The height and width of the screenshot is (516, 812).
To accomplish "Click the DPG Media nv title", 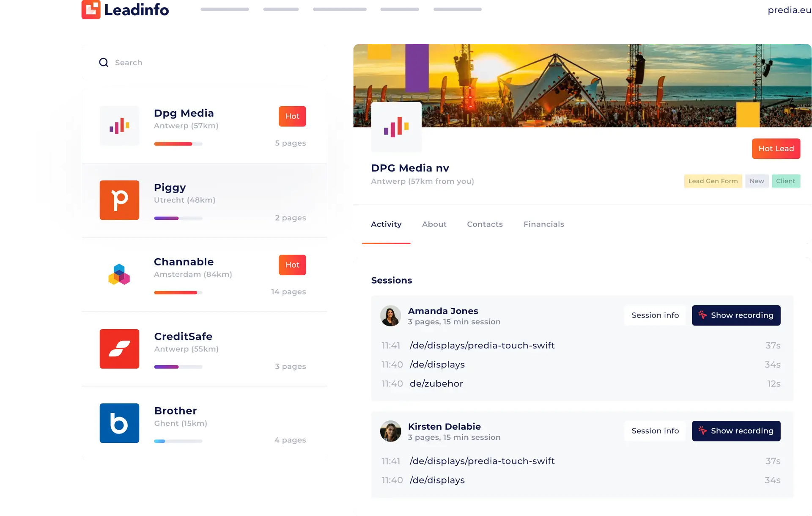I will [410, 168].
